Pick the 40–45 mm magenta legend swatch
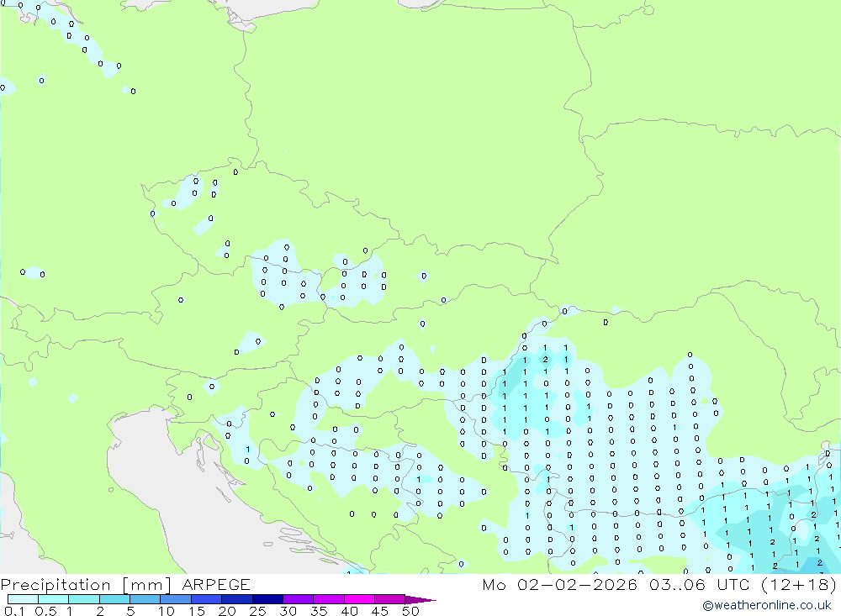This screenshot has width=841, height=616. tap(359, 599)
